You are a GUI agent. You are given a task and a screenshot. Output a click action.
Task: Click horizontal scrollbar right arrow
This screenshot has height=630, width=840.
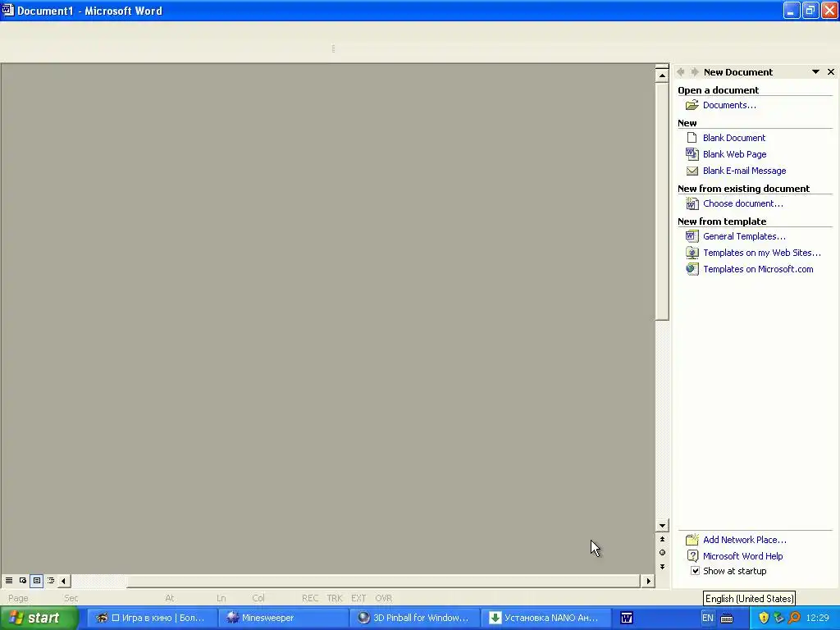[x=648, y=581]
